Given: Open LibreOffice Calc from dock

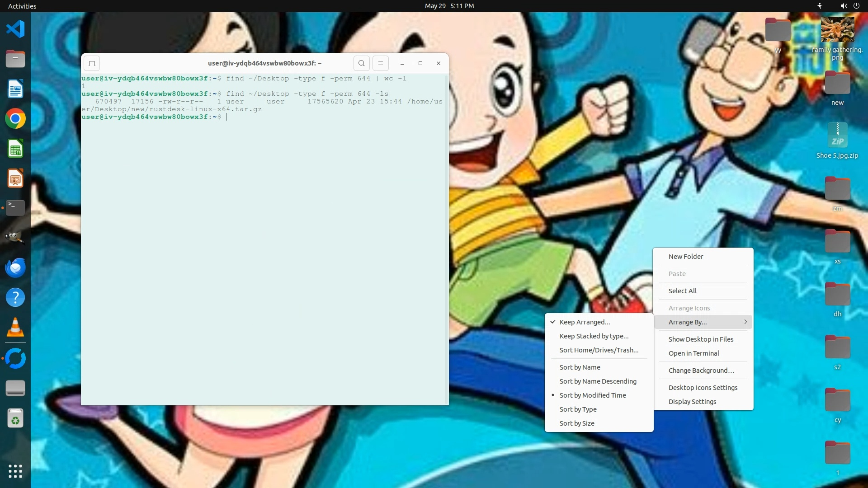Looking at the screenshot, I should [x=15, y=149].
